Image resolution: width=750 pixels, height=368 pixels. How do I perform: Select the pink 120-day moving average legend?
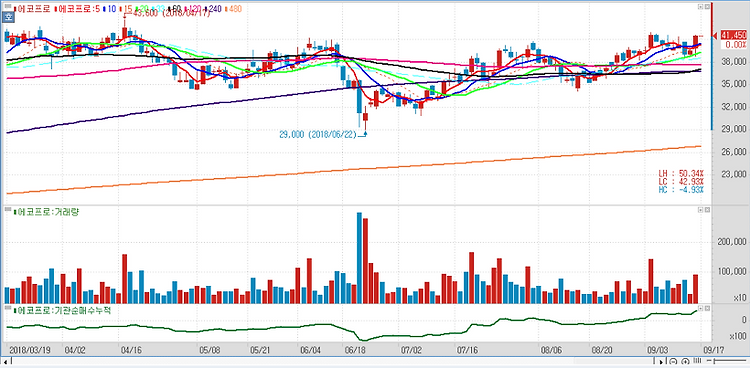pyautogui.click(x=192, y=9)
